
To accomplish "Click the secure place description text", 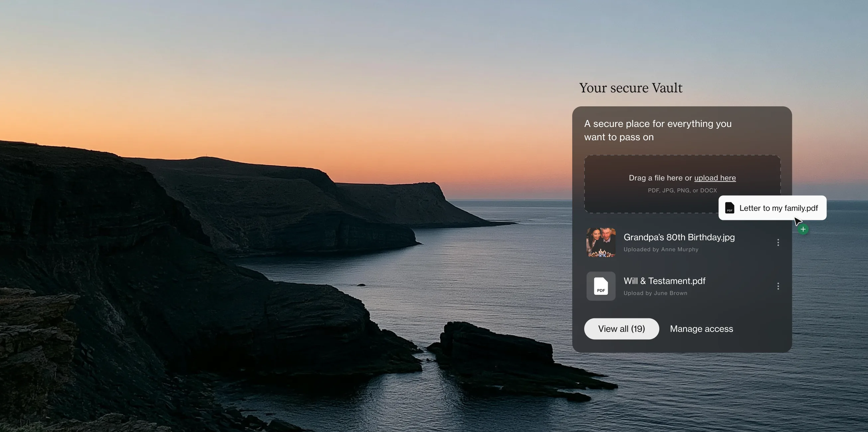I will (x=657, y=130).
